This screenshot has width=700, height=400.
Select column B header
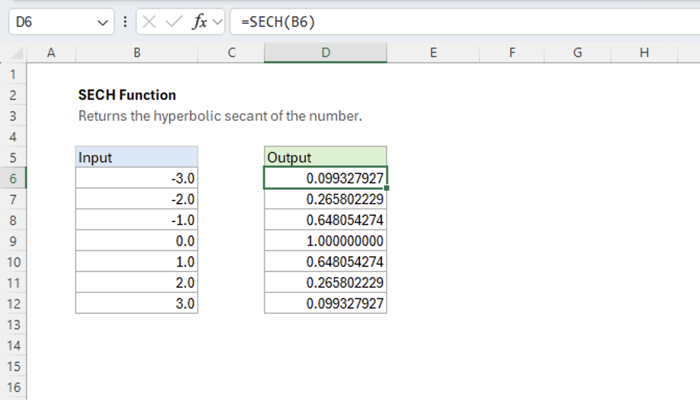137,53
